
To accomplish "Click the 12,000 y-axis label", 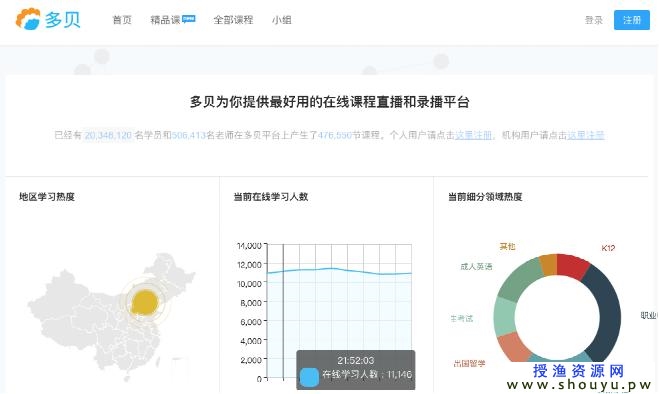I will pyautogui.click(x=249, y=264).
